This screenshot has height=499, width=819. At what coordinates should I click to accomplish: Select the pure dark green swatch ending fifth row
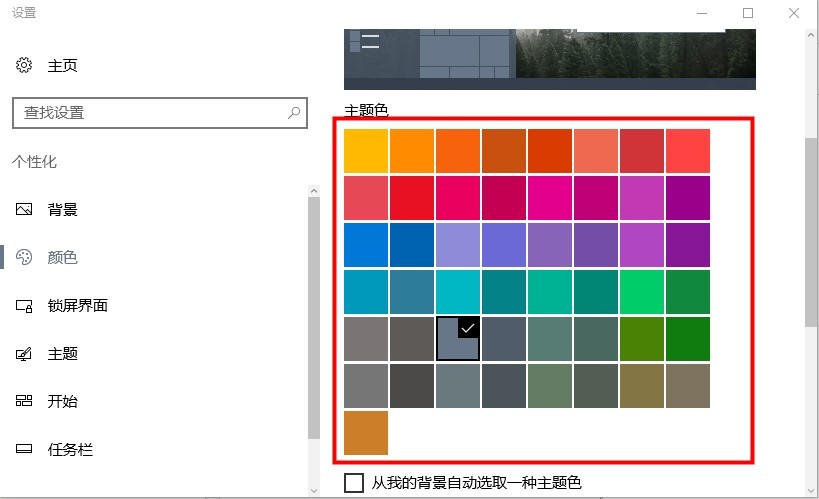click(687, 339)
